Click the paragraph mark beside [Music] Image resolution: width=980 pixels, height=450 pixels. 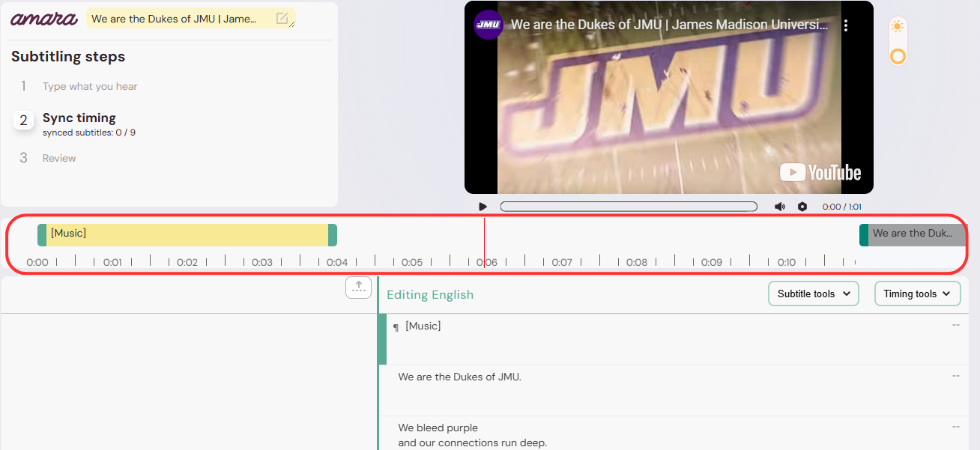(396, 328)
